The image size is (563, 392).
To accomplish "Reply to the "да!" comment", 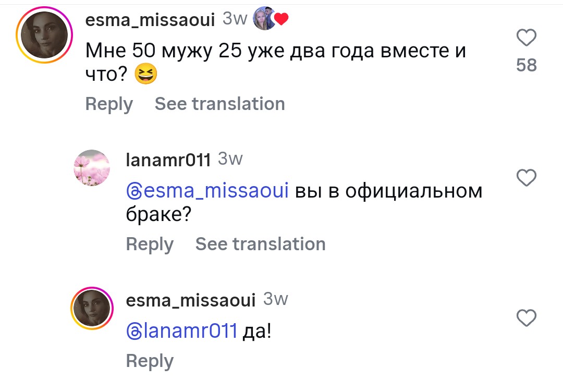I will (x=150, y=361).
